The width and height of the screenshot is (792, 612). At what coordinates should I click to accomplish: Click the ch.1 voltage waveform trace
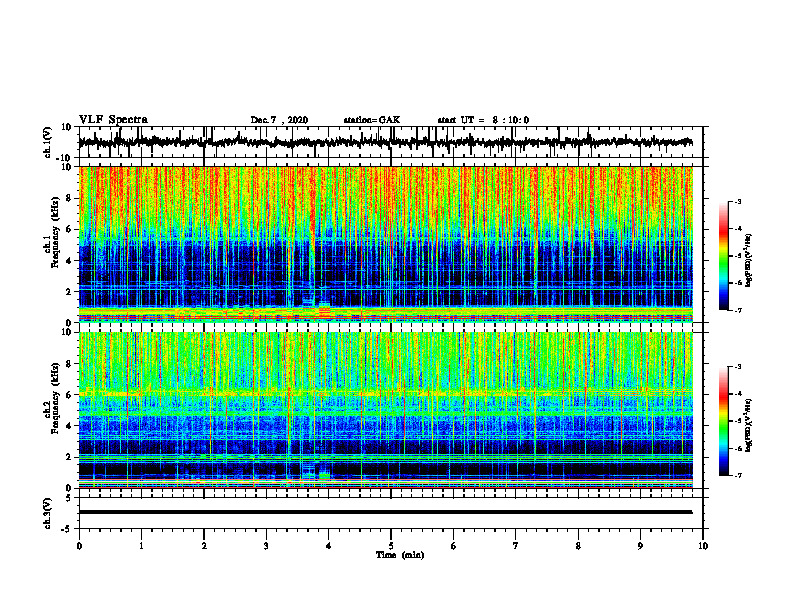385,142
